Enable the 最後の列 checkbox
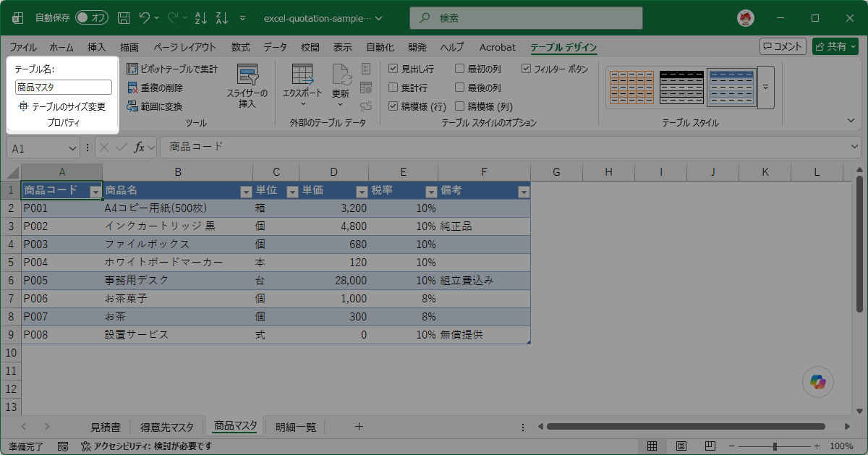This screenshot has width=868, height=455. pyautogui.click(x=460, y=88)
